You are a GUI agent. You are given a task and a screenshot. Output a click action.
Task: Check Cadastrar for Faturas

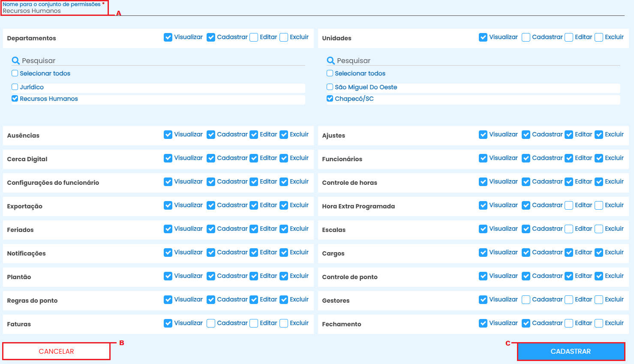pyautogui.click(x=211, y=323)
